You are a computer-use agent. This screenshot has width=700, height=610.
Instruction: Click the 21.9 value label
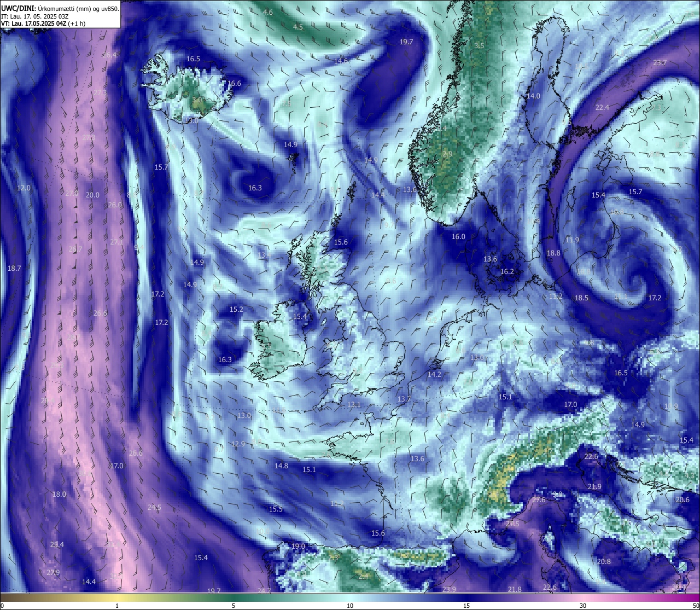[x=594, y=486]
